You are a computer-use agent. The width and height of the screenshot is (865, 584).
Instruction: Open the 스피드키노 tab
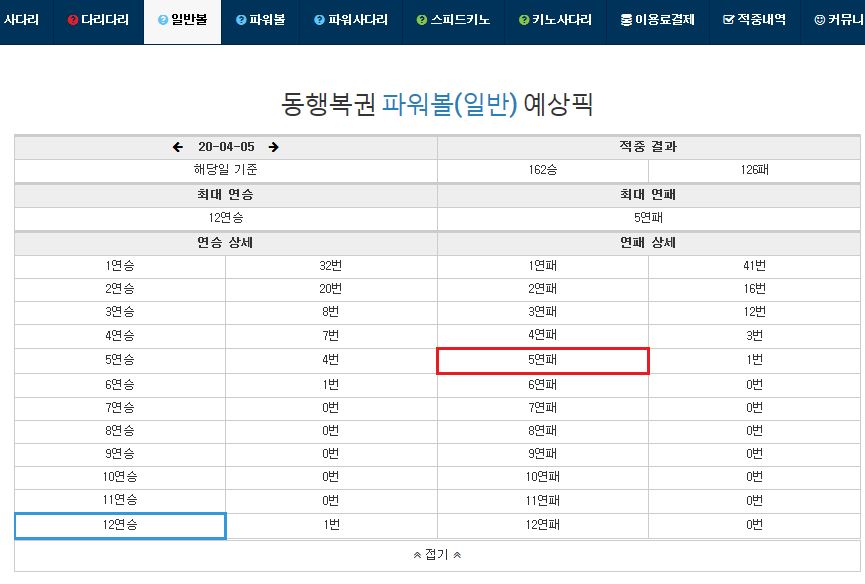coord(453,22)
